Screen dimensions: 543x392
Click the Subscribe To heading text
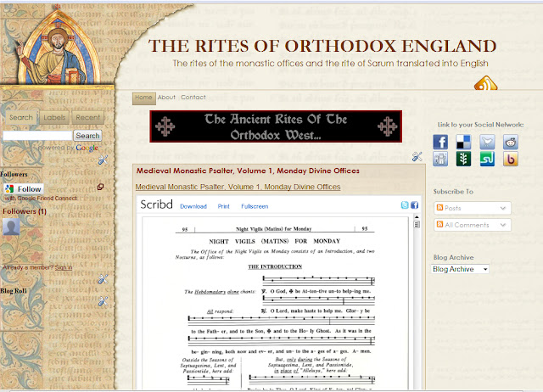click(x=453, y=192)
